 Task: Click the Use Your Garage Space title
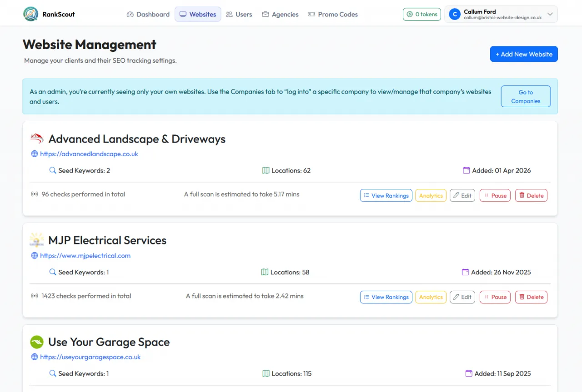[109, 342]
